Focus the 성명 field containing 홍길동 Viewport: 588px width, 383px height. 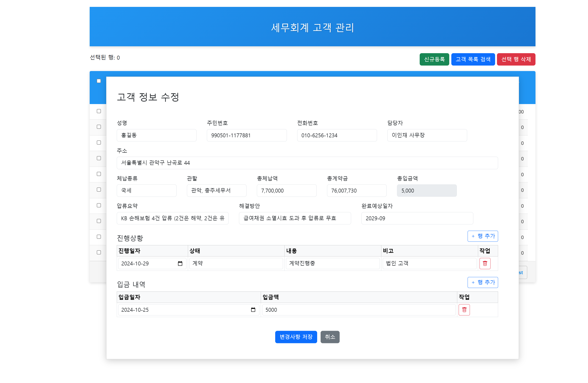point(156,135)
